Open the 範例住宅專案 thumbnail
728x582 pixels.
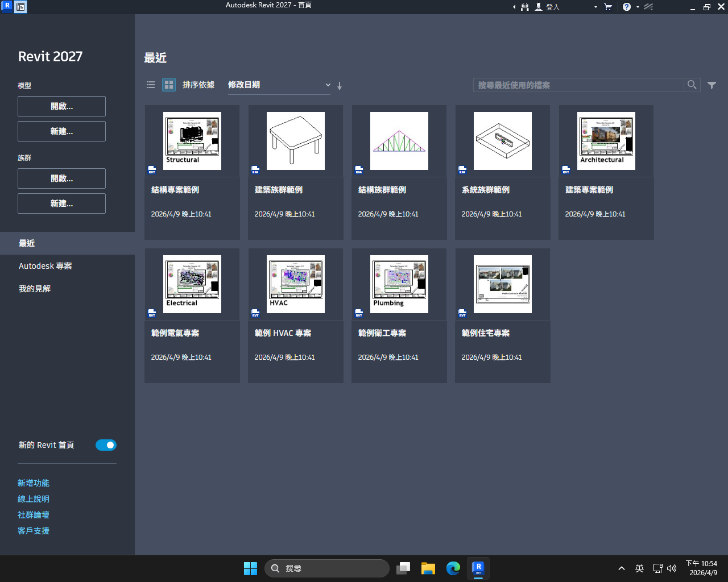coord(503,284)
